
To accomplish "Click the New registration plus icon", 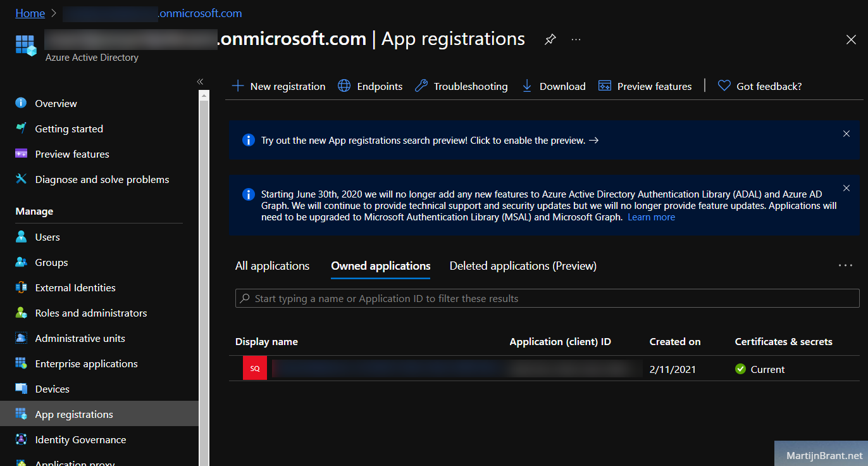I will pyautogui.click(x=238, y=86).
